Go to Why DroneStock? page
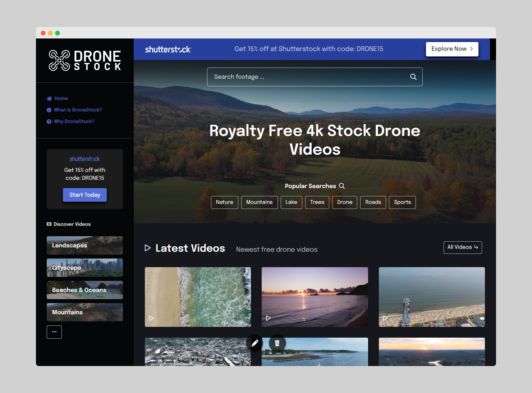The image size is (532, 393). pyautogui.click(x=74, y=122)
